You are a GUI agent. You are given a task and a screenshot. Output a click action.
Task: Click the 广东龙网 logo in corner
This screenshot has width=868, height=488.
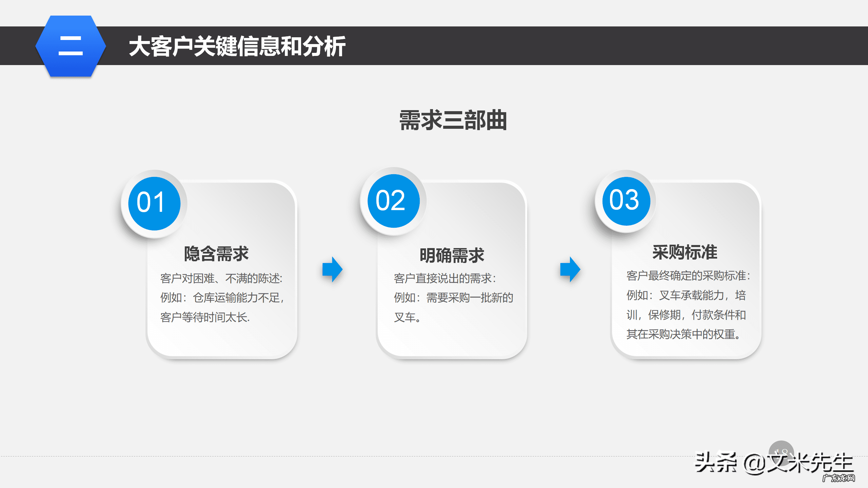coord(838,478)
